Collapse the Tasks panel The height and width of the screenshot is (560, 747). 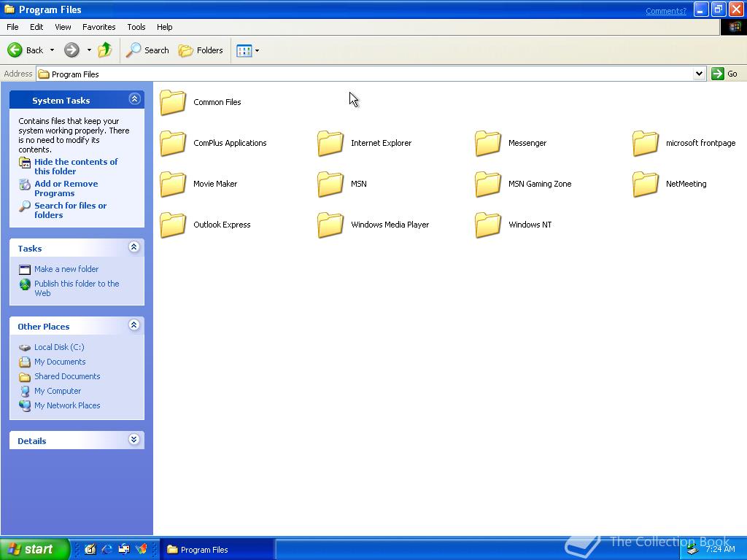click(x=134, y=246)
